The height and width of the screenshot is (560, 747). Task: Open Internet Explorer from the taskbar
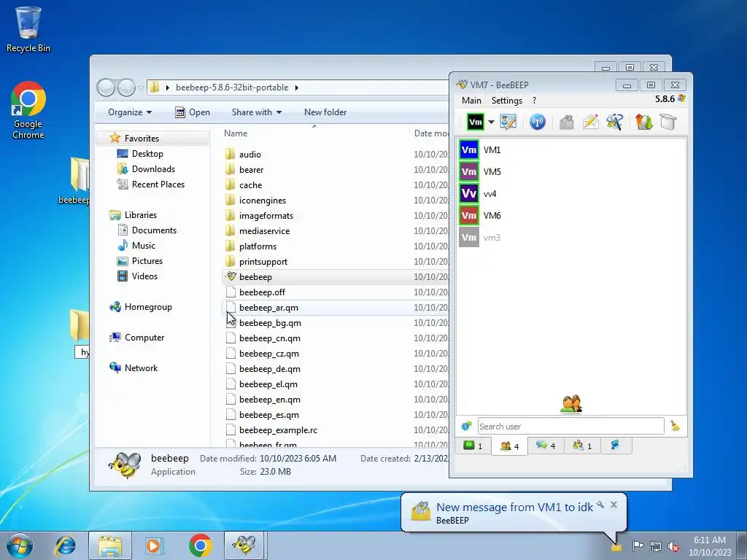point(65,545)
